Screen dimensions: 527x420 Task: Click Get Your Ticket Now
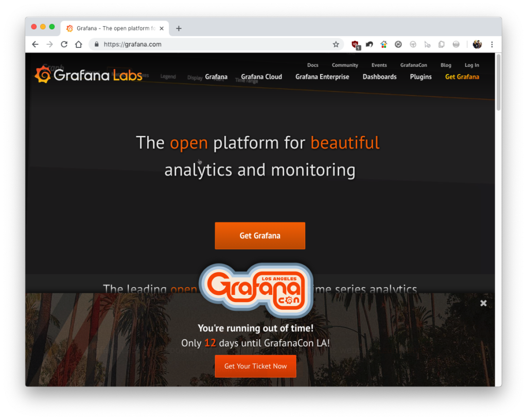click(x=255, y=366)
